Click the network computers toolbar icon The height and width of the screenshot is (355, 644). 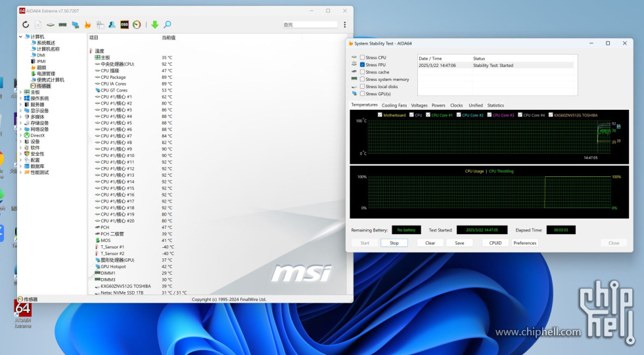pos(75,25)
